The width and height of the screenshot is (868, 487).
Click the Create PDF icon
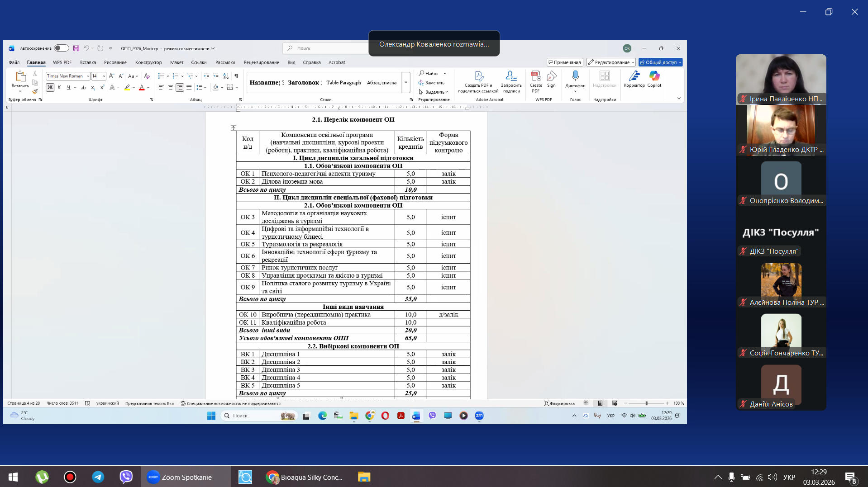[536, 79]
